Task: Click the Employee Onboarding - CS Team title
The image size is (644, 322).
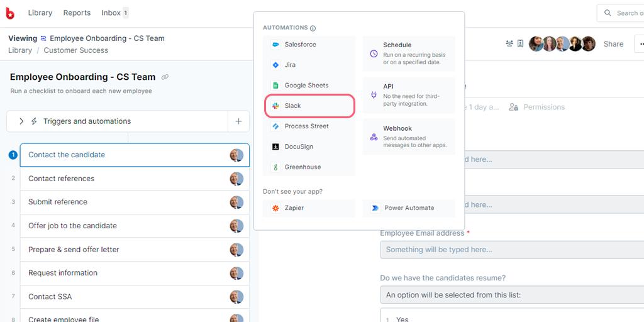Action: pos(82,77)
